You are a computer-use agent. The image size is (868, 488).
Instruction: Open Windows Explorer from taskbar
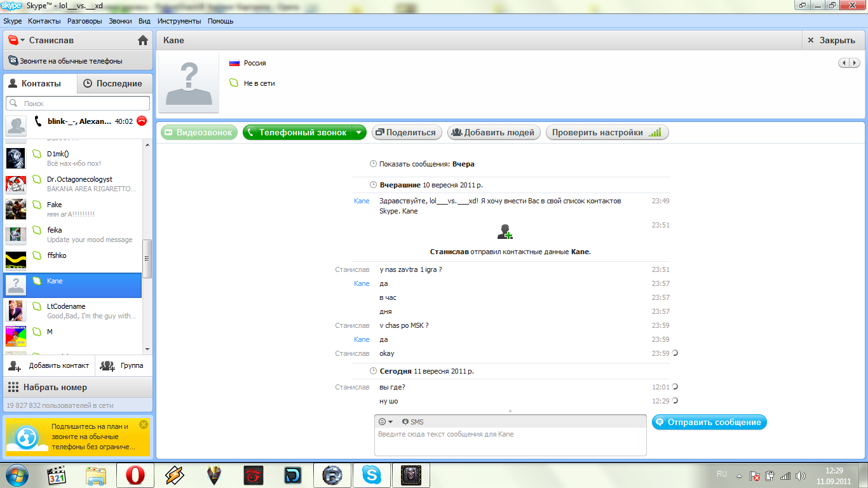click(x=97, y=475)
